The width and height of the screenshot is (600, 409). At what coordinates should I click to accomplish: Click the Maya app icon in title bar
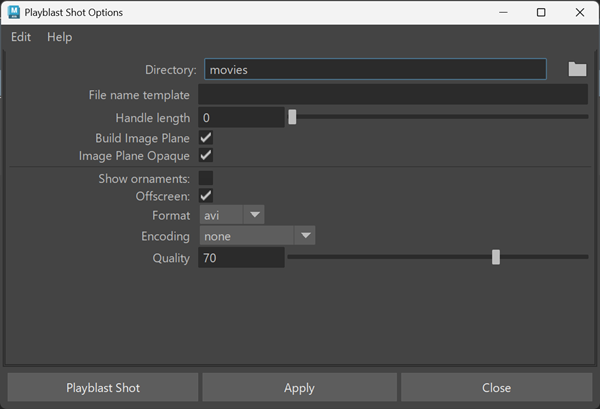[14, 12]
